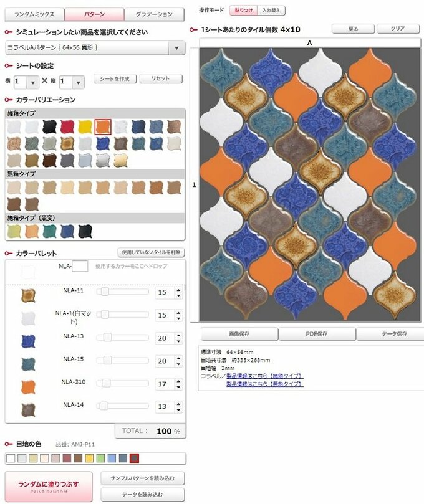Select the gold metallic glazed tile swatch
This screenshot has width=424, height=504.
click(x=121, y=159)
